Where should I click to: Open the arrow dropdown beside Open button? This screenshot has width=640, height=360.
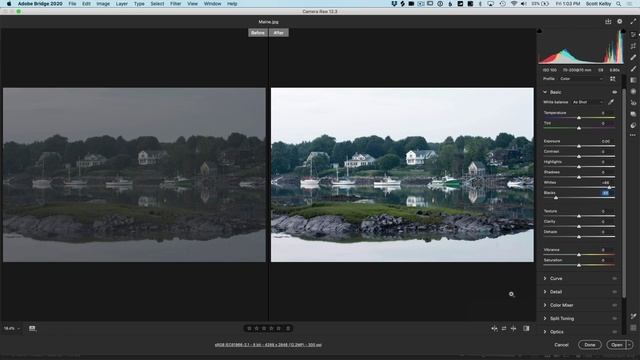(x=629, y=345)
